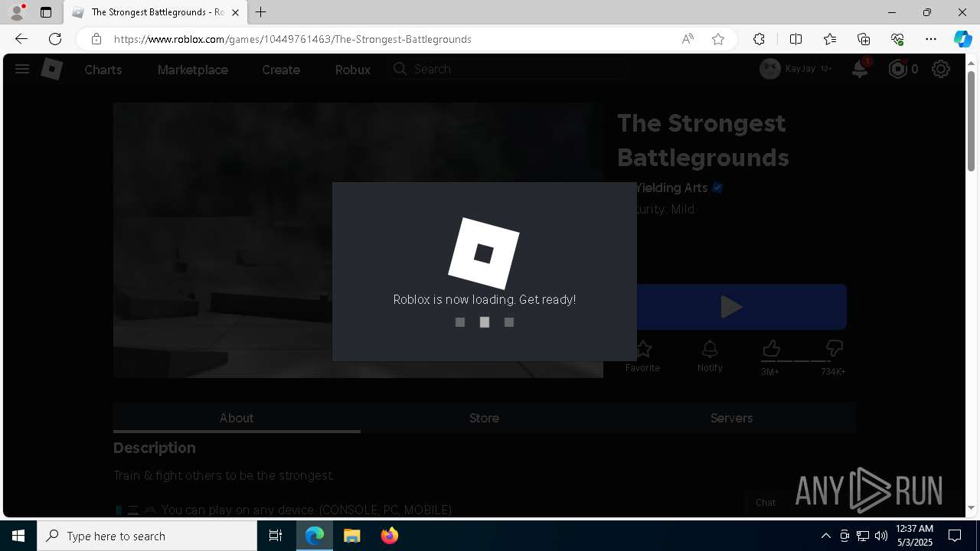View site information lock icon
Screen dimensions: 980x551
coord(96,39)
